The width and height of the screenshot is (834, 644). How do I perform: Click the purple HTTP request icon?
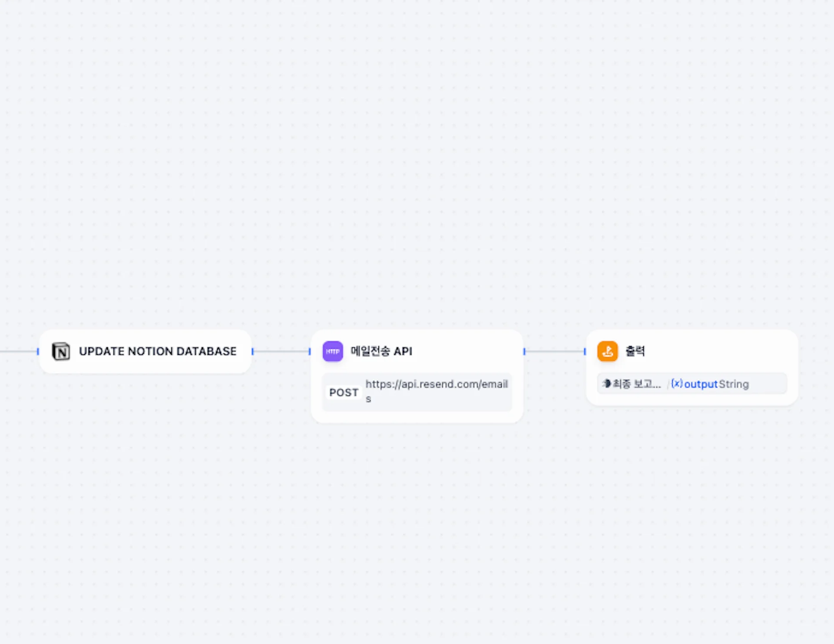(x=333, y=351)
